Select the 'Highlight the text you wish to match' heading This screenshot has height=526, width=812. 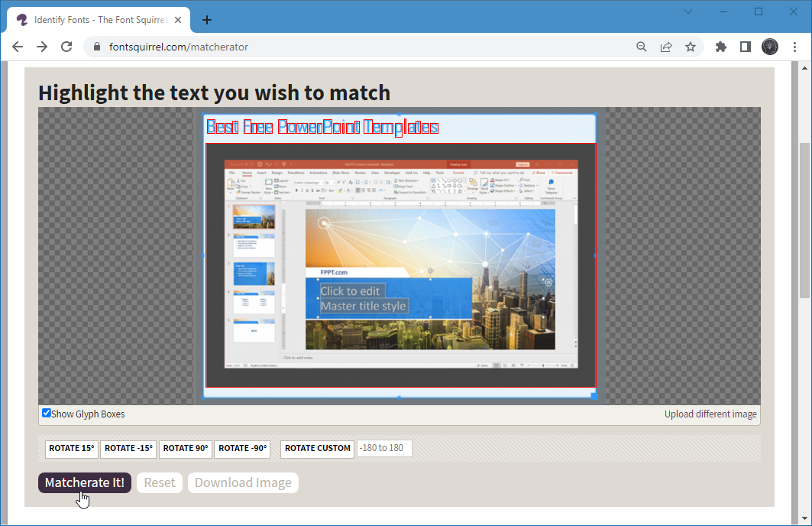pyautogui.click(x=214, y=93)
